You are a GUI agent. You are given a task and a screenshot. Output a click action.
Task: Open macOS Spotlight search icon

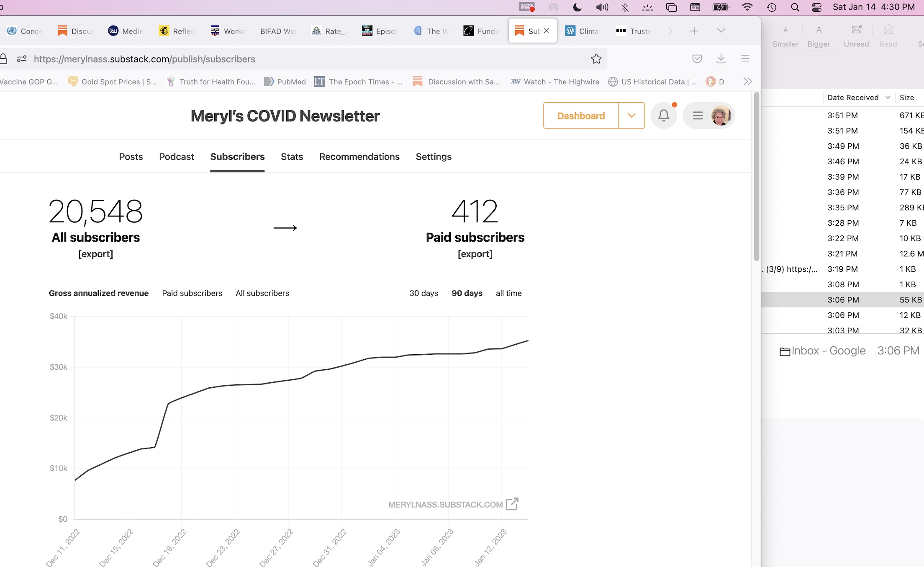[795, 8]
